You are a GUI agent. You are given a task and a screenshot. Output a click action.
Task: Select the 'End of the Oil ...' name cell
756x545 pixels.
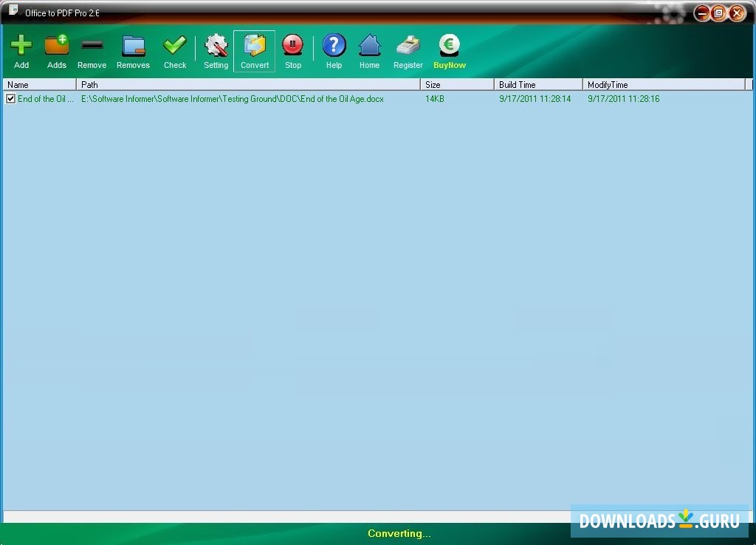click(45, 99)
